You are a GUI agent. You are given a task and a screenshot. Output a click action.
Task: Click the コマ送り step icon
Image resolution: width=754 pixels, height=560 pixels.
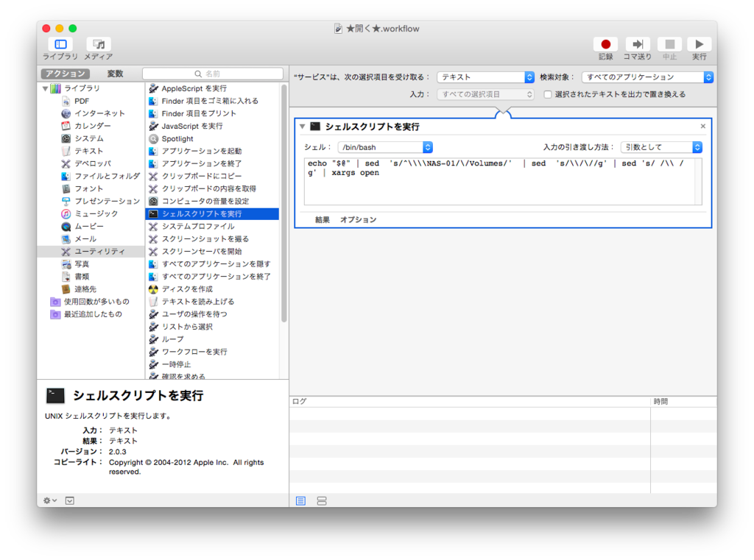tap(637, 44)
